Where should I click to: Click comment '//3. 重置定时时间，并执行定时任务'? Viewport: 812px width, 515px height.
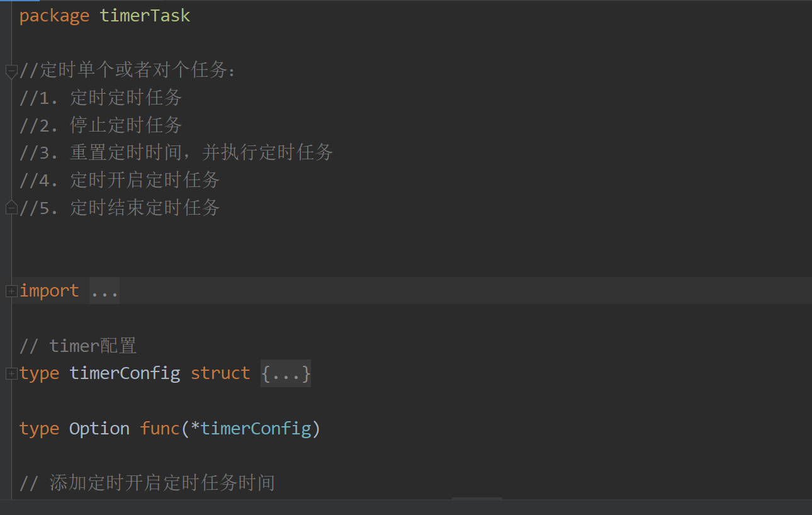(x=176, y=152)
